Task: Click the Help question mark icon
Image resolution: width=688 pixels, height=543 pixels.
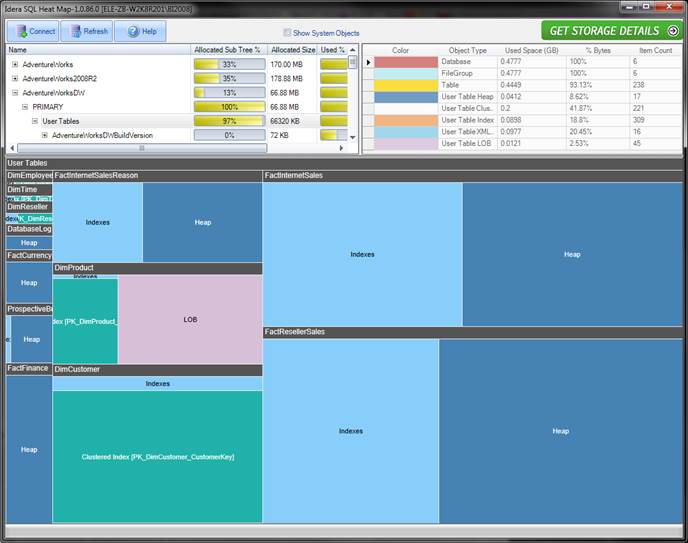Action: click(x=133, y=31)
